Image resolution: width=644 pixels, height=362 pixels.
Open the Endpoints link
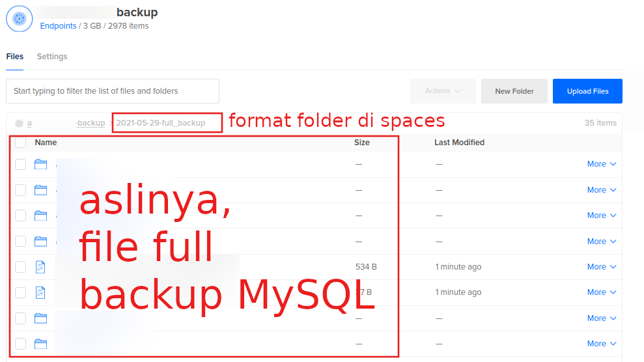click(x=58, y=26)
